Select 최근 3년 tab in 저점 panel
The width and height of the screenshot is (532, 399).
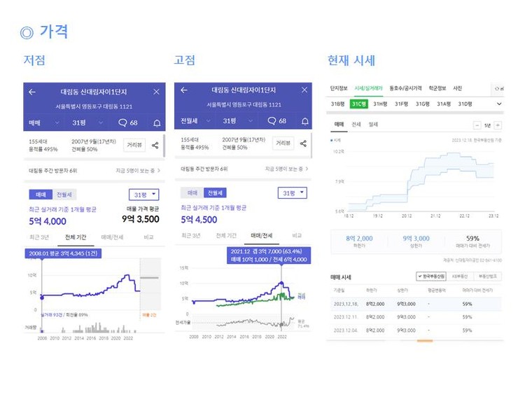pyautogui.click(x=39, y=237)
